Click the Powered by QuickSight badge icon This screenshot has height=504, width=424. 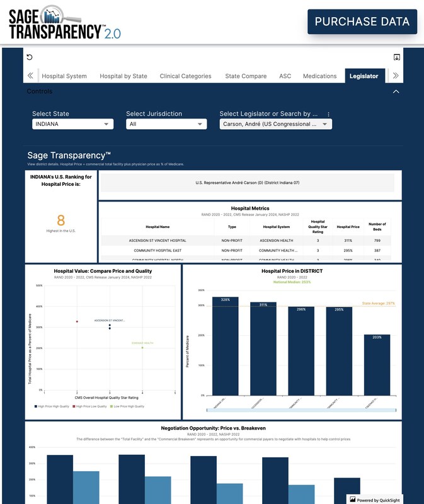click(353, 500)
